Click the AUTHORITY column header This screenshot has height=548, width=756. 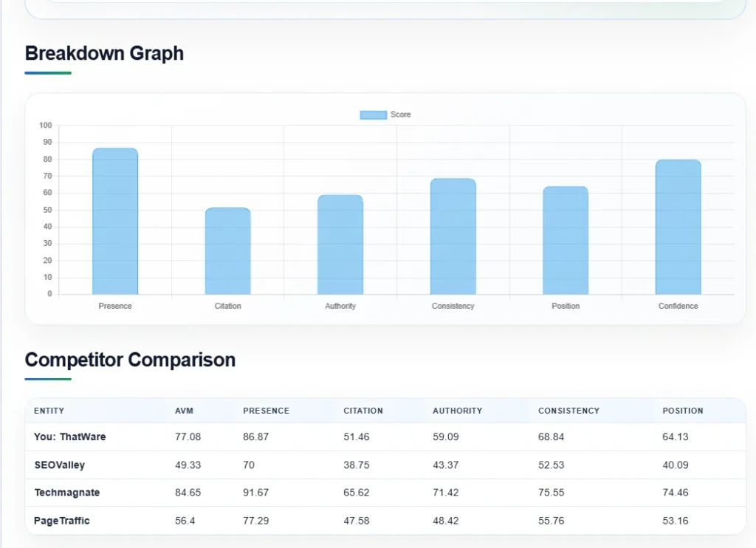458,411
